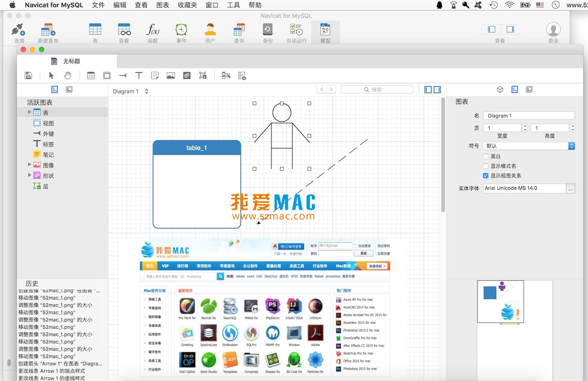588x381 pixels.
Task: Select the text label tool in model toolbar
Action: coord(139,75)
